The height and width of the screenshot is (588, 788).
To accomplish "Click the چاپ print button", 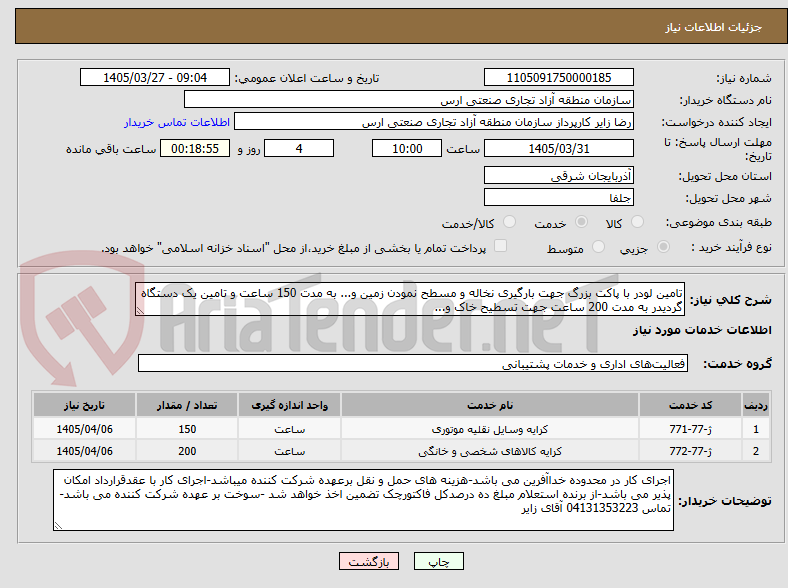I will point(439,561).
